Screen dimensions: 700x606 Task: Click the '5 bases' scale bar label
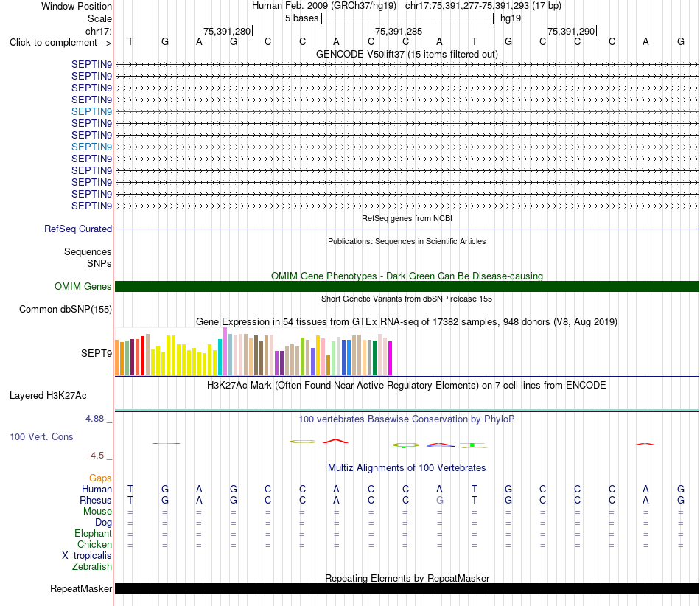pyautogui.click(x=302, y=18)
